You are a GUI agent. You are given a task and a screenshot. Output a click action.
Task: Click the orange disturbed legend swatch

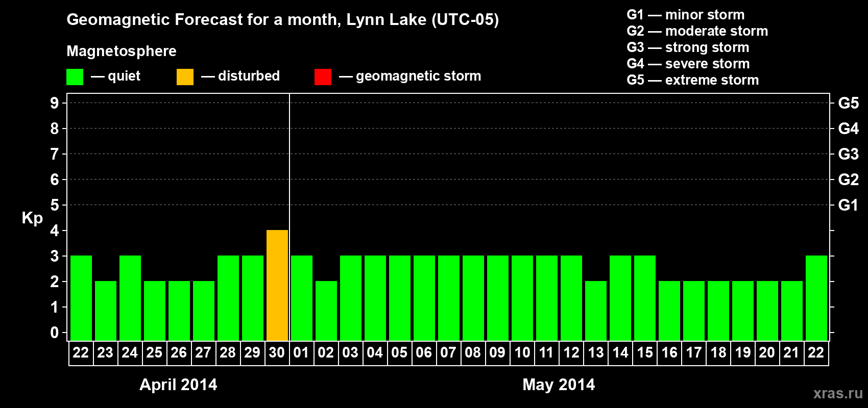185,77
